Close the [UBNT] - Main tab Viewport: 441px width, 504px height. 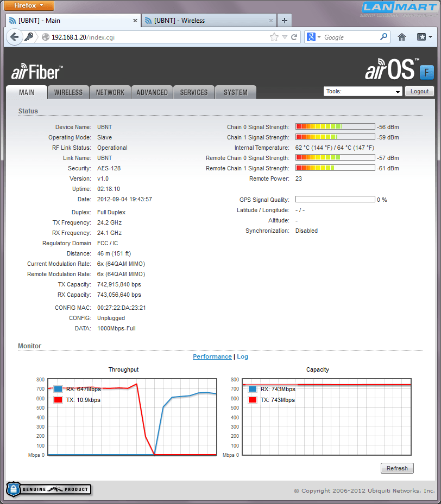point(135,21)
